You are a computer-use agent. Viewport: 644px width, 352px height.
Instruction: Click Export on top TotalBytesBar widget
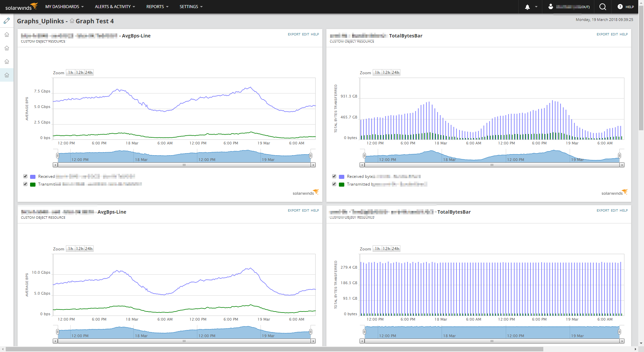pyautogui.click(x=603, y=34)
